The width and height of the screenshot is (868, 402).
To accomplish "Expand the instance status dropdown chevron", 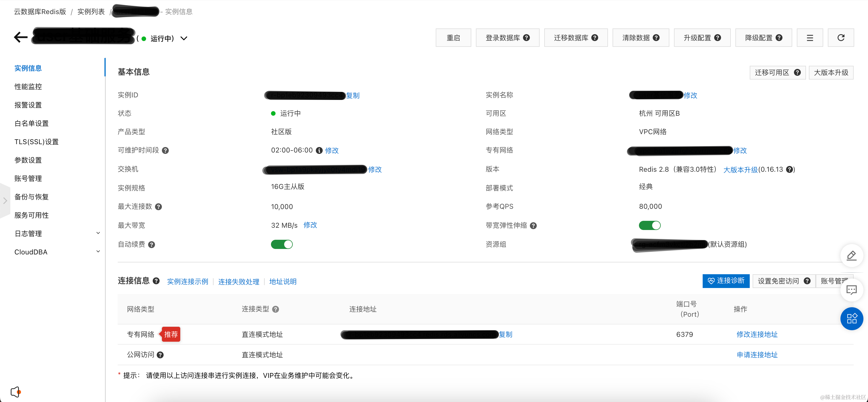I will pyautogui.click(x=184, y=38).
